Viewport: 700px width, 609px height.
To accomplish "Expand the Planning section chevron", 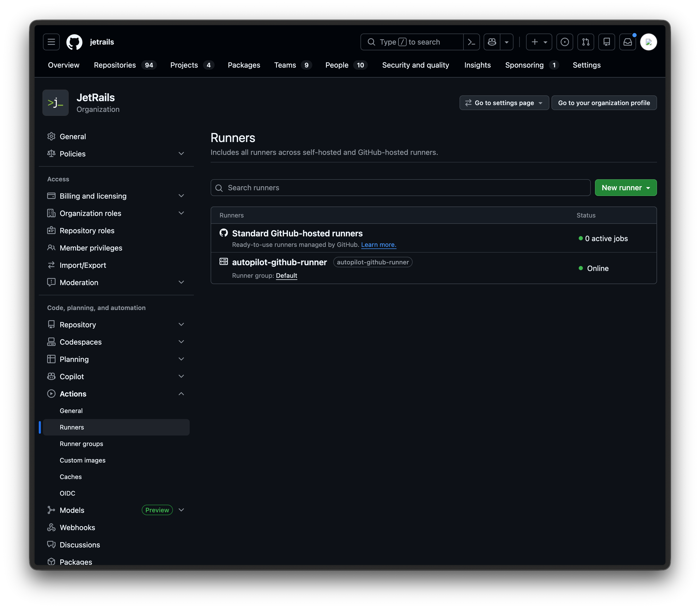I will 181,359.
